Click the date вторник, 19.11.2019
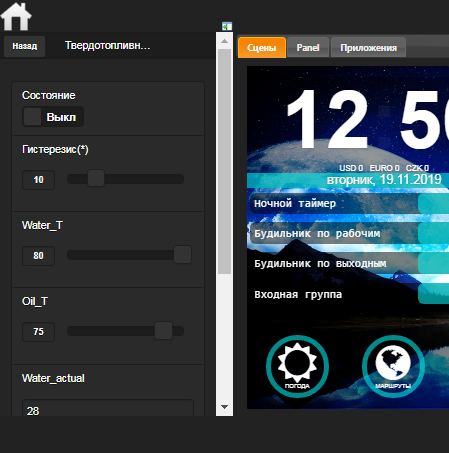The height and width of the screenshot is (453, 449). (x=384, y=180)
